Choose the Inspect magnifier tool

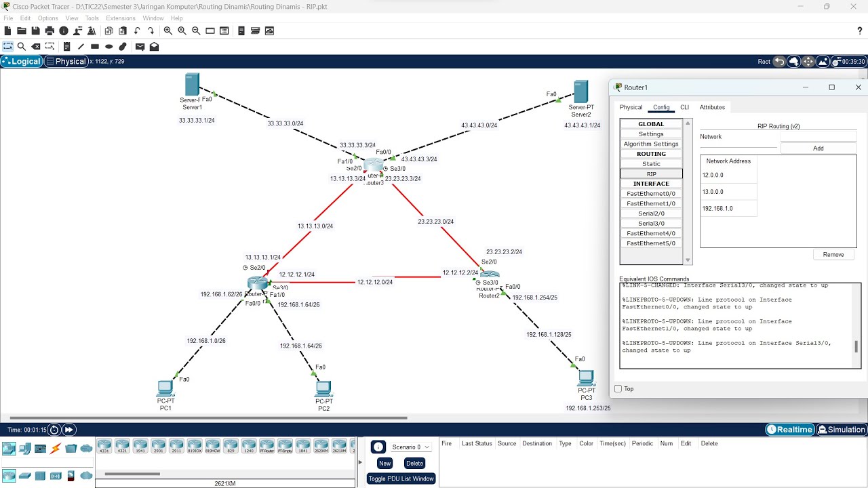[x=22, y=47]
